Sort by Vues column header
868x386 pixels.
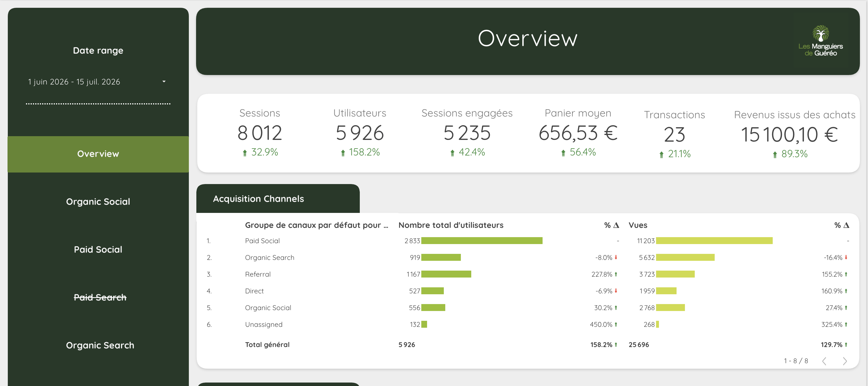click(638, 225)
